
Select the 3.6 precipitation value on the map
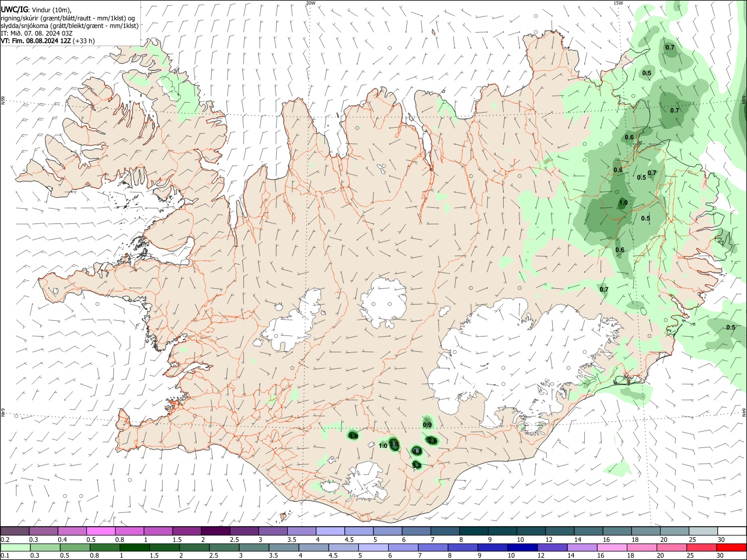(x=394, y=444)
